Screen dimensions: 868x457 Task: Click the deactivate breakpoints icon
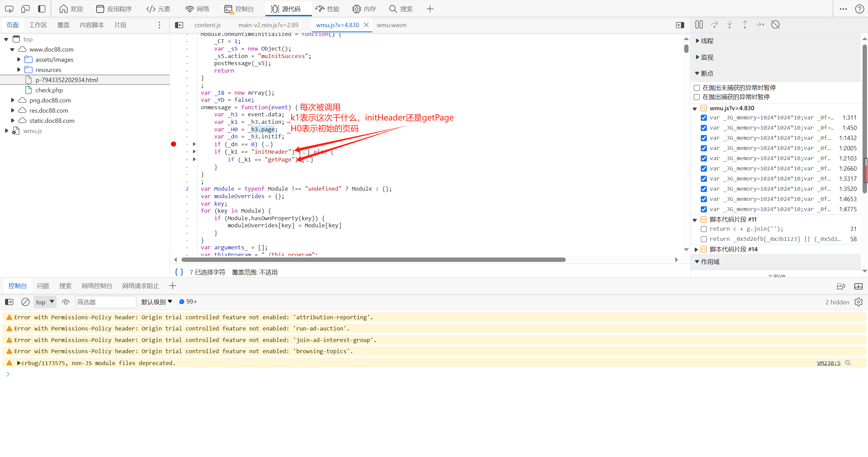[x=775, y=24]
